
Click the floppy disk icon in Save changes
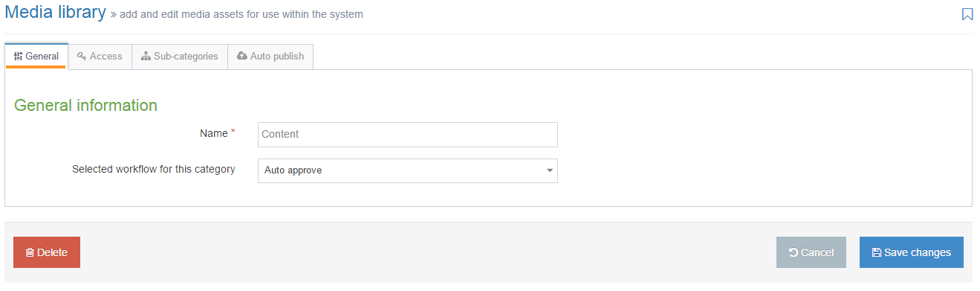pos(877,253)
